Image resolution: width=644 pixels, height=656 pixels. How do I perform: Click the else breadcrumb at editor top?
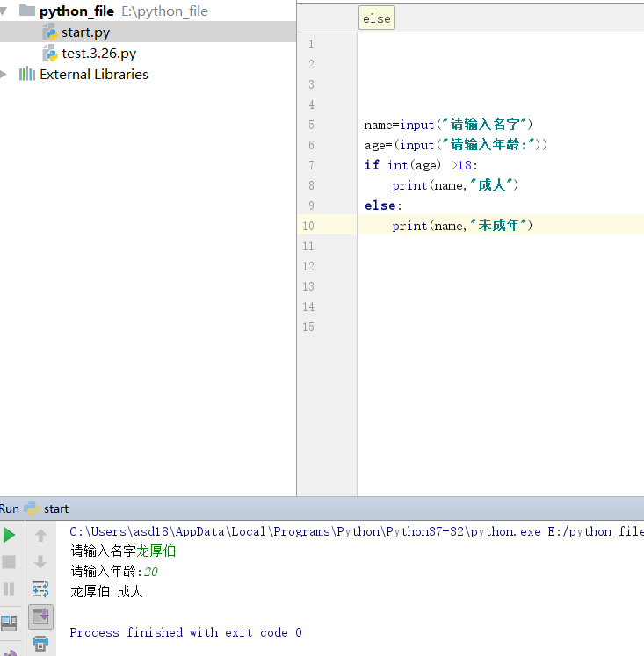[x=377, y=18]
